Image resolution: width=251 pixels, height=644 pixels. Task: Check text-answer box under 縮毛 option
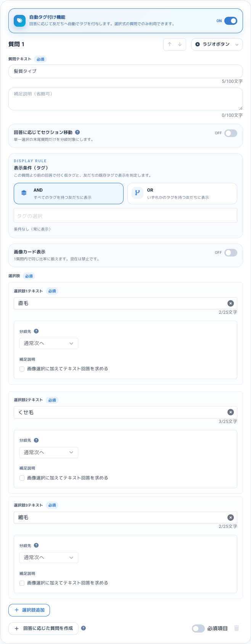tap(22, 583)
